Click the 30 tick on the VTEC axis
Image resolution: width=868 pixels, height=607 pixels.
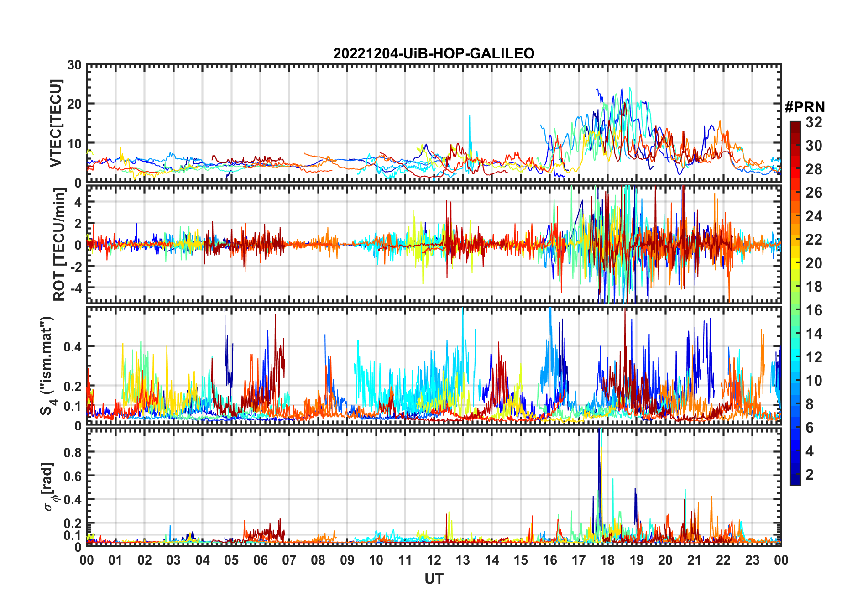[74, 65]
